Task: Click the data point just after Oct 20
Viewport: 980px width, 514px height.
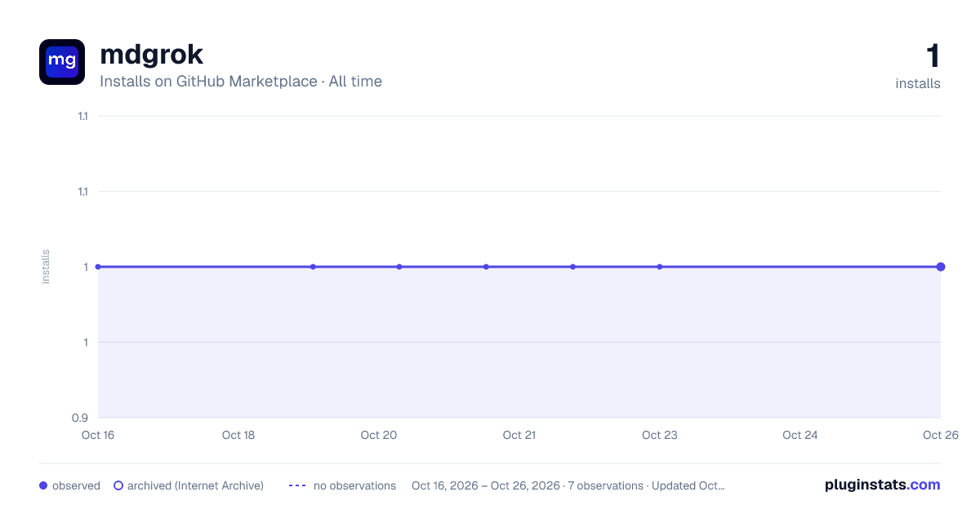Action: (399, 267)
